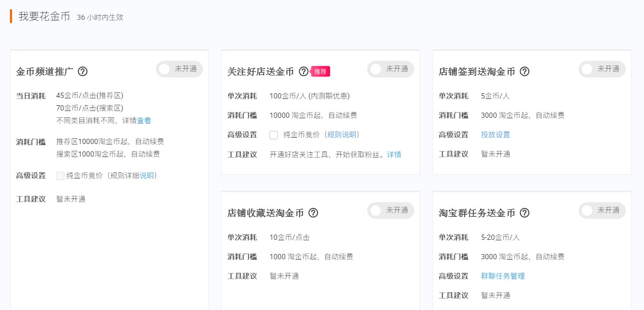Activate the 店铺签到送淘金币 toggle
Screen dimensions: 644x310
point(602,69)
